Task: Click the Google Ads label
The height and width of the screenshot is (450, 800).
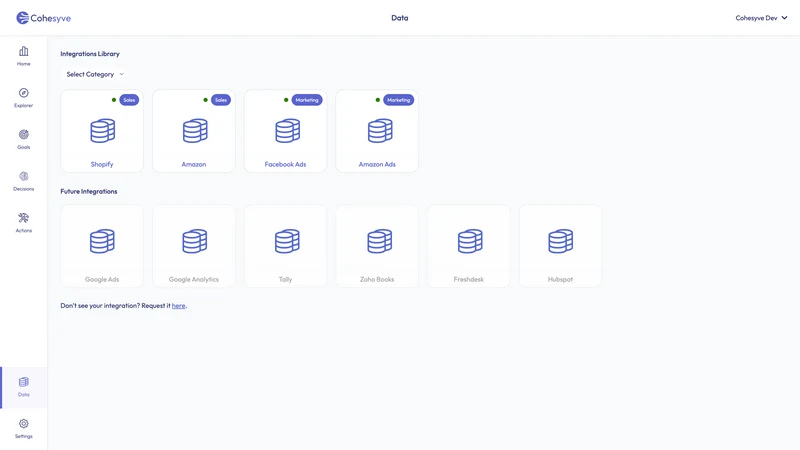Action: click(102, 280)
